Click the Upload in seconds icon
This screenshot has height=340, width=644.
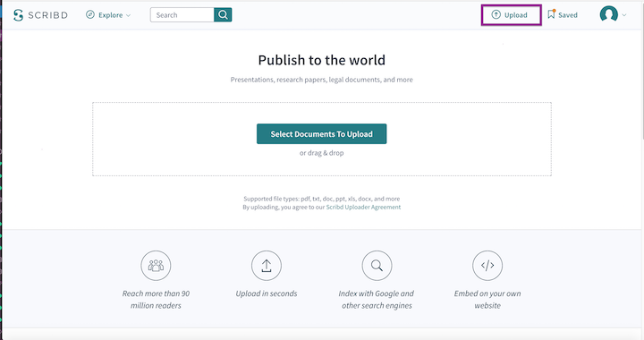pos(267,266)
